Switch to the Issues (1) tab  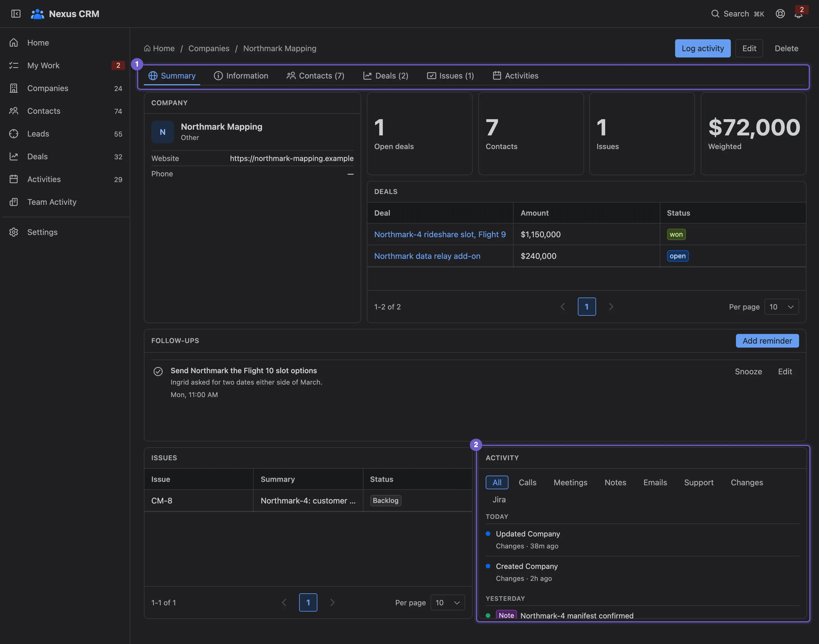[x=450, y=76]
